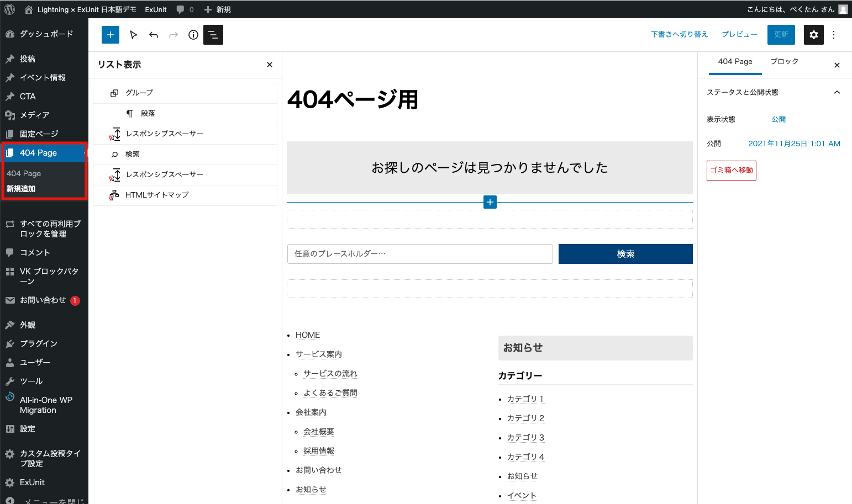The width and height of the screenshot is (852, 504).
Task: Select the 段落 block in list view
Action: 148,113
